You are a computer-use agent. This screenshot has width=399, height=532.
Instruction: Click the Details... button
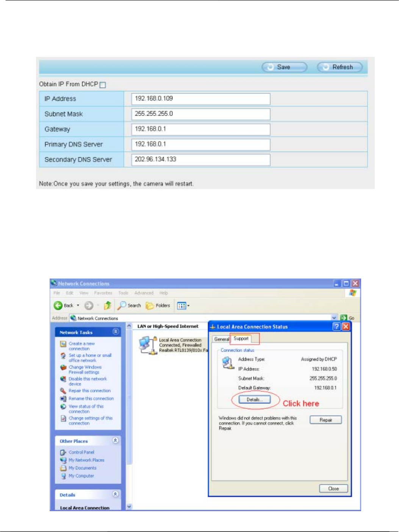(255, 399)
